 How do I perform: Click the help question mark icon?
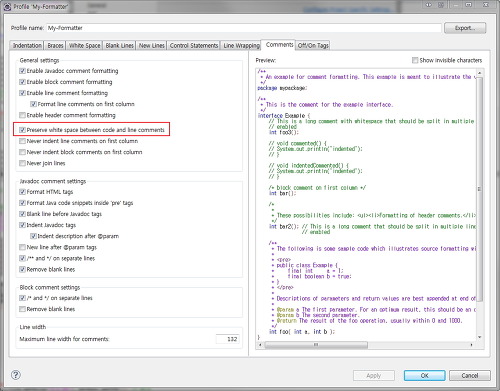pos(16,375)
